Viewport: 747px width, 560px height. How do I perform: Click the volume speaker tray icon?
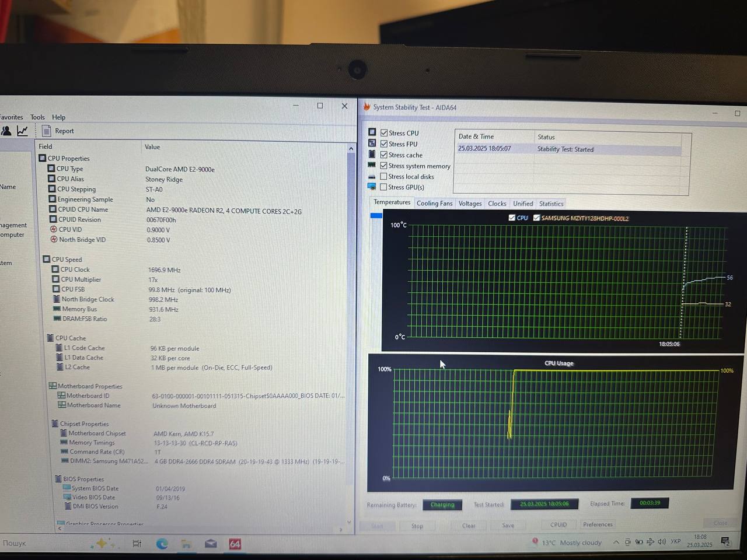[x=662, y=542]
